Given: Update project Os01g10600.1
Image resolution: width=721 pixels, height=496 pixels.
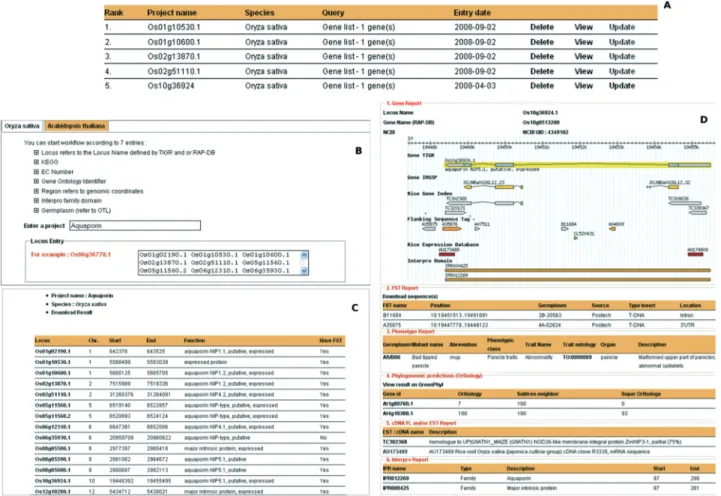Looking at the screenshot, I should point(622,42).
